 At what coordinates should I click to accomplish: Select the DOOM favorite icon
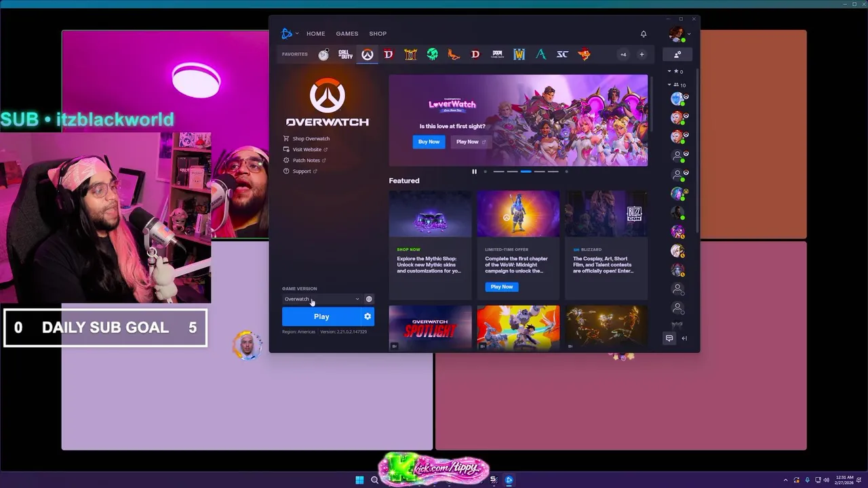pos(497,54)
